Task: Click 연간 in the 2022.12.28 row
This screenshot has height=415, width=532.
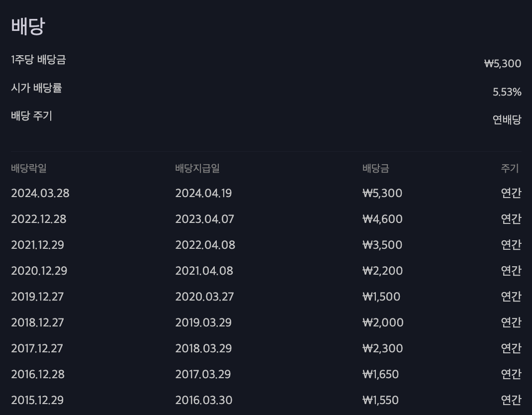Action: coord(511,219)
